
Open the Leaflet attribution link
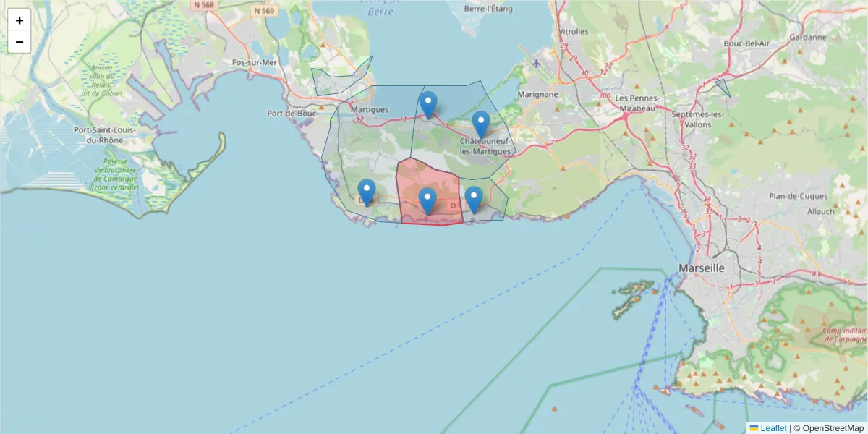click(x=773, y=428)
